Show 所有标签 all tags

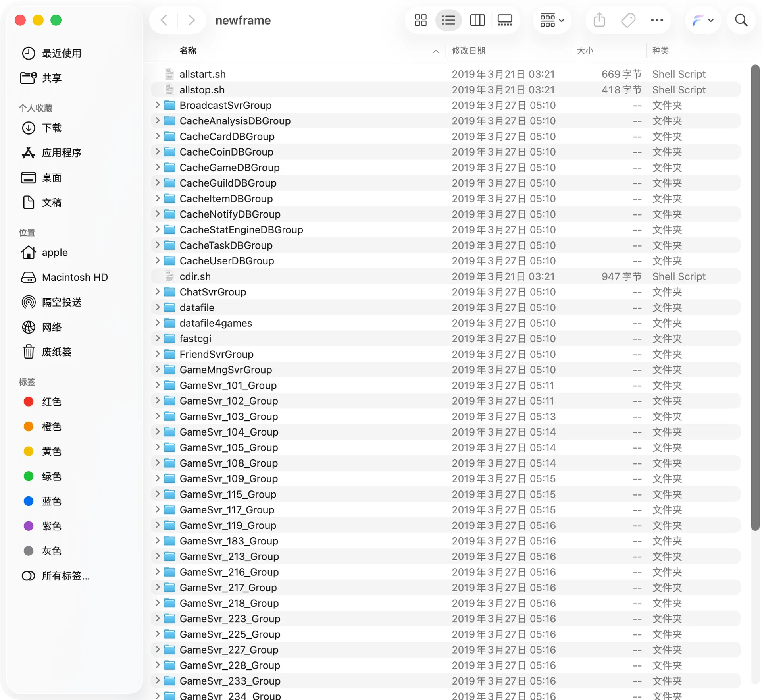(x=56, y=576)
